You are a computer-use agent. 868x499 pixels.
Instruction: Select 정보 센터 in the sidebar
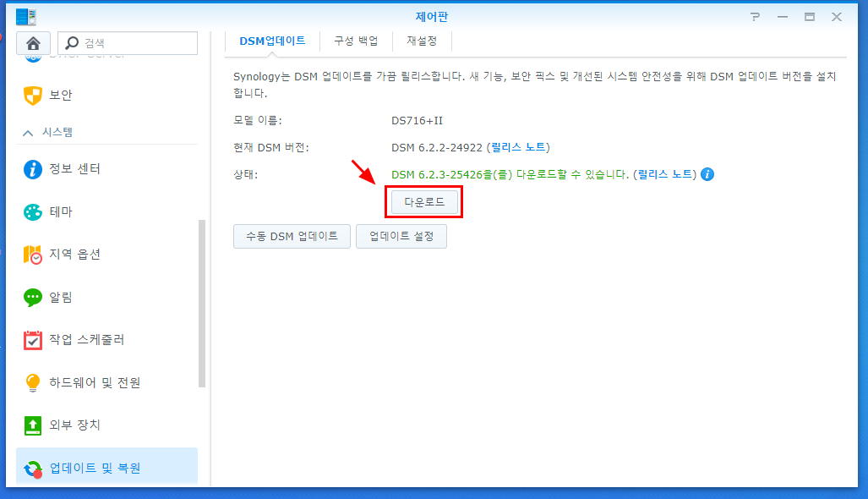point(106,169)
